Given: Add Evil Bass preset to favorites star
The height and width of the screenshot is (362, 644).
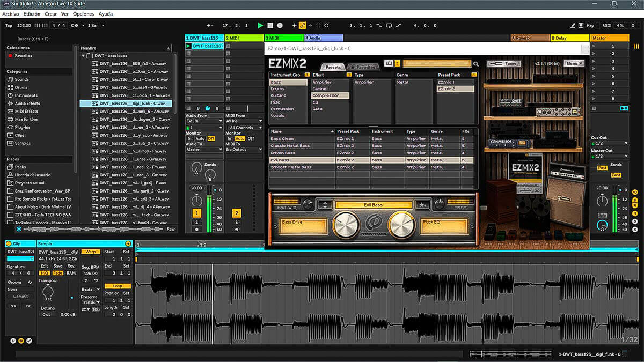Looking at the screenshot, I should [423, 204].
